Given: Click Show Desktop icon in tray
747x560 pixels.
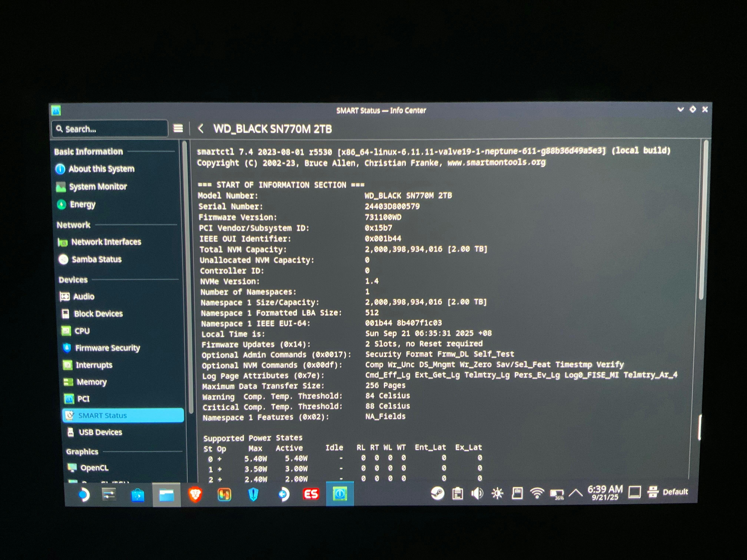Looking at the screenshot, I should point(635,492).
